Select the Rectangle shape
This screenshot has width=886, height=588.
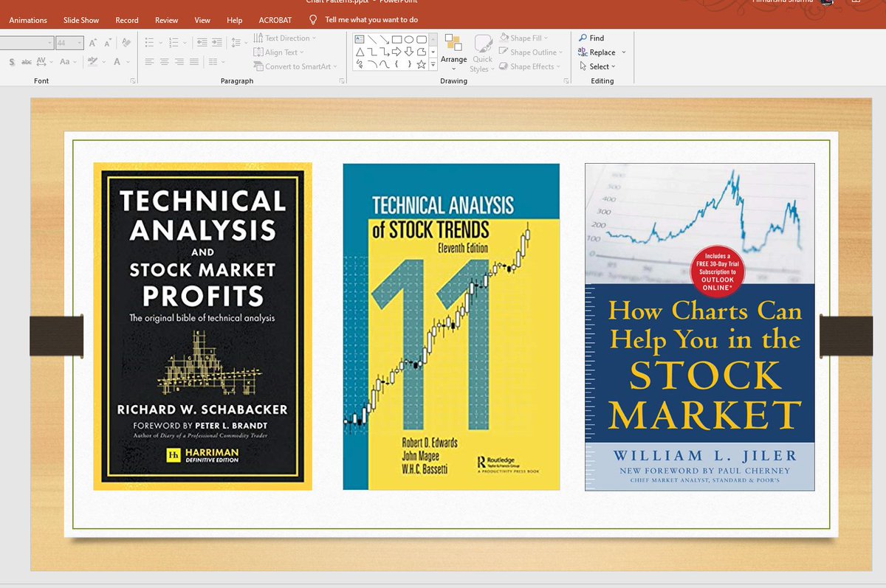click(396, 39)
